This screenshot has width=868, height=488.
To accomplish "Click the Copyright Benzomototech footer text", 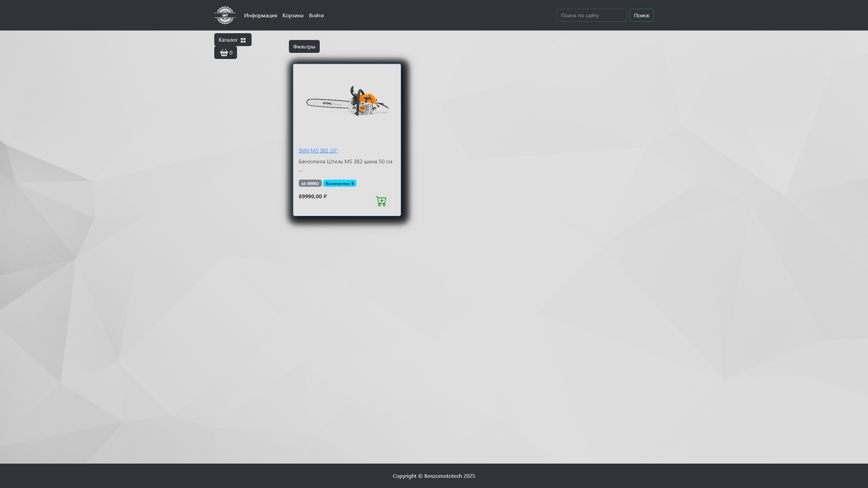I will point(434,476).
